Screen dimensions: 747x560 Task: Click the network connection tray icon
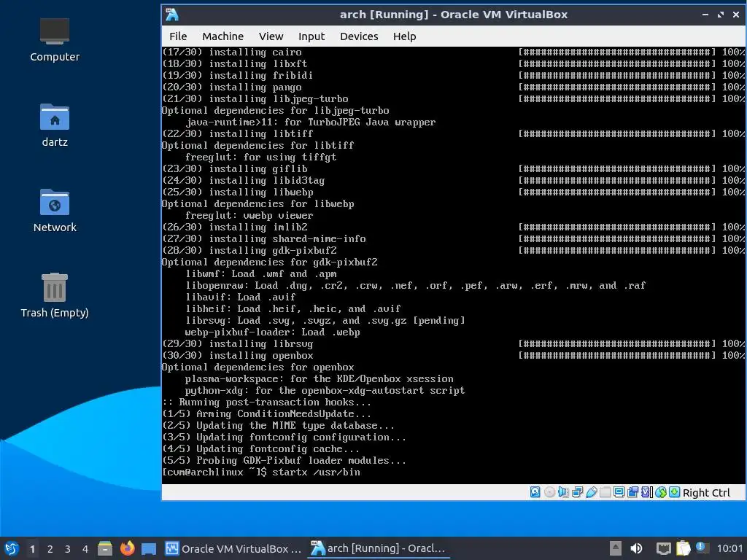(663, 548)
